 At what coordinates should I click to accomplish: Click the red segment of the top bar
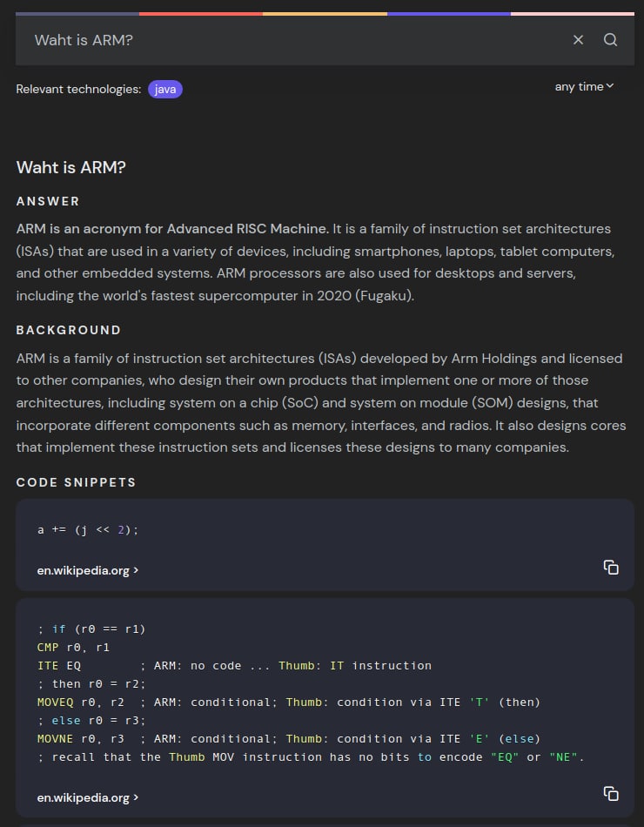200,14
